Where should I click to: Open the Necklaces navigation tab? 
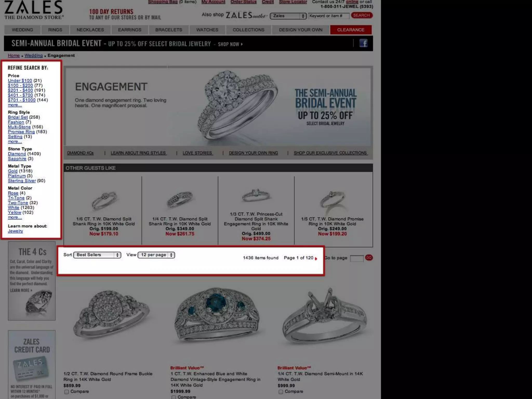click(x=90, y=30)
